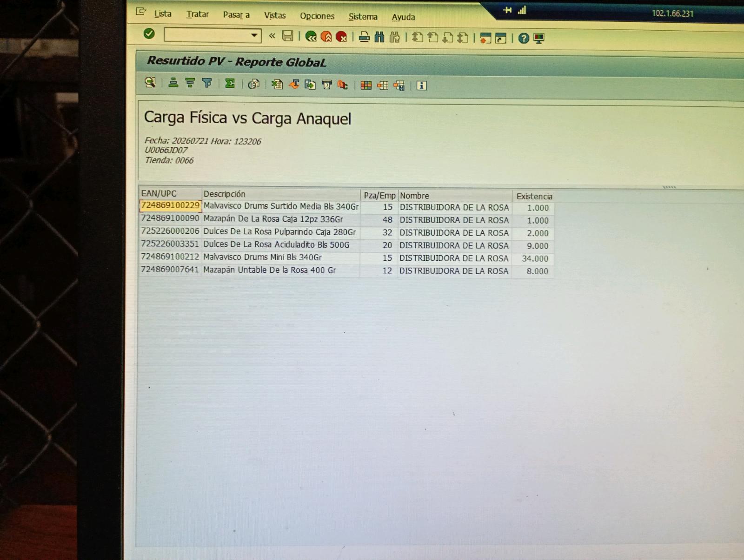Screen dimensions: 744x560
Task: Select EAN cell 725226003351
Action: point(170,244)
